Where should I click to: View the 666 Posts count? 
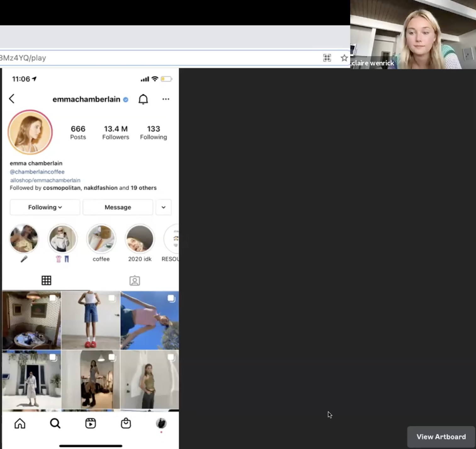(x=78, y=133)
